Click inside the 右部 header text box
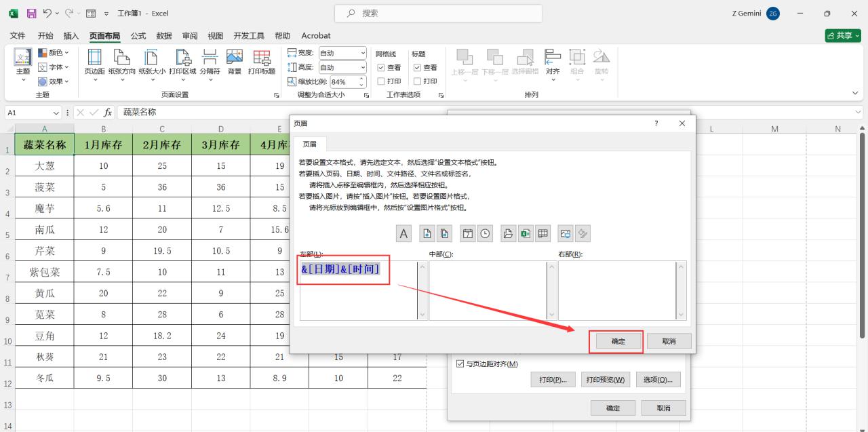The width and height of the screenshot is (868, 432). click(617, 290)
